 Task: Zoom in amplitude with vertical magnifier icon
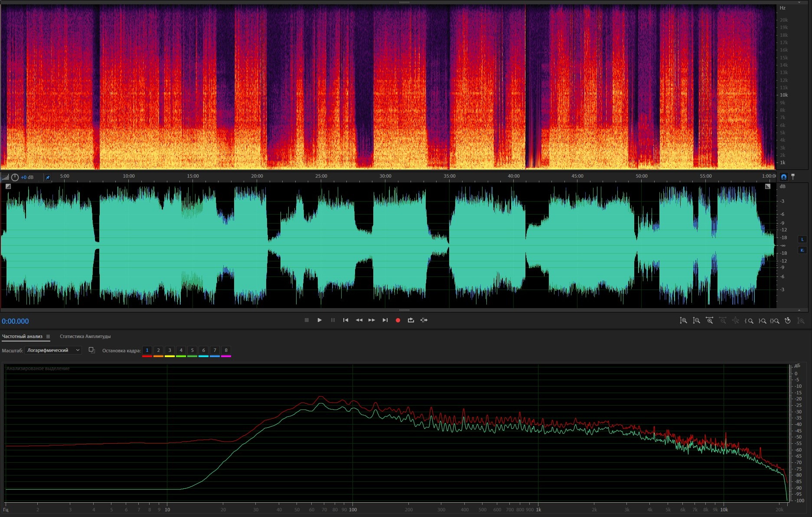(x=683, y=321)
